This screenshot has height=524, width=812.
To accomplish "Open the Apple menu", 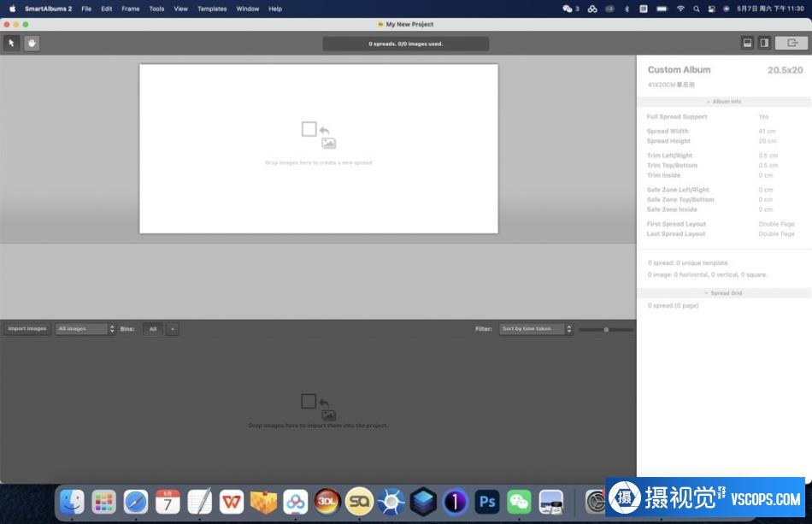I will (x=13, y=9).
